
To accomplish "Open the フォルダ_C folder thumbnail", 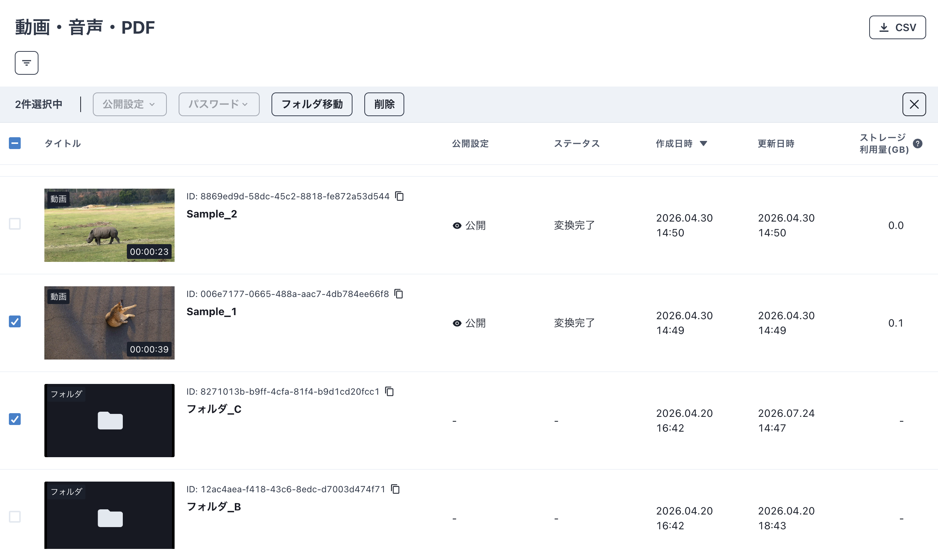I will coord(109,421).
